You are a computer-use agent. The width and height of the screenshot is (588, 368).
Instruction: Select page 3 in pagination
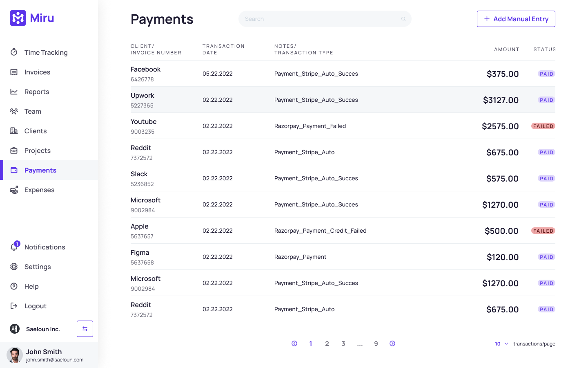343,343
